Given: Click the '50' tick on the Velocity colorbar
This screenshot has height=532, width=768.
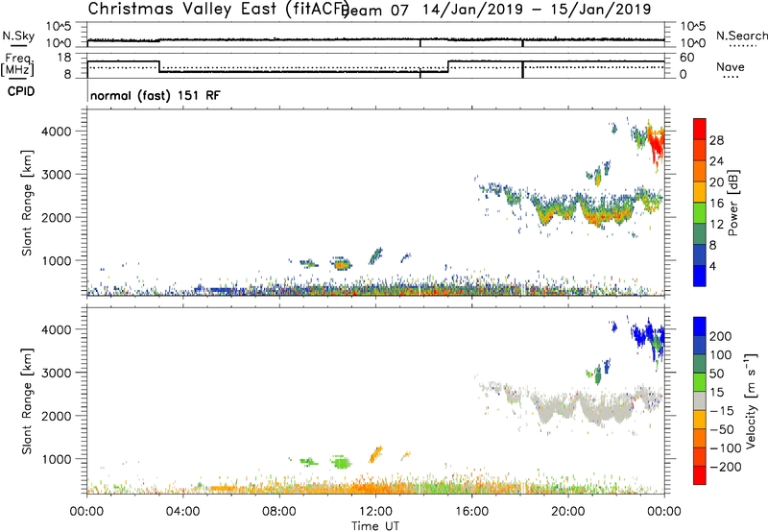Looking at the screenshot, I should pos(717,374).
